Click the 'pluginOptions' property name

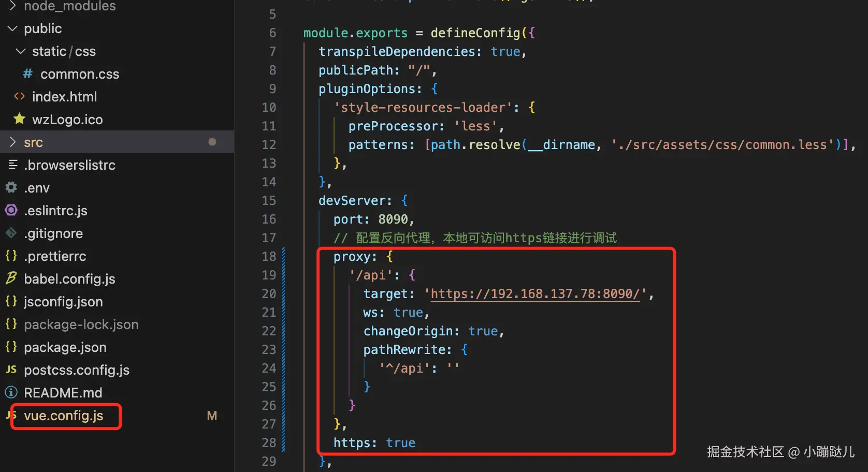click(367, 89)
